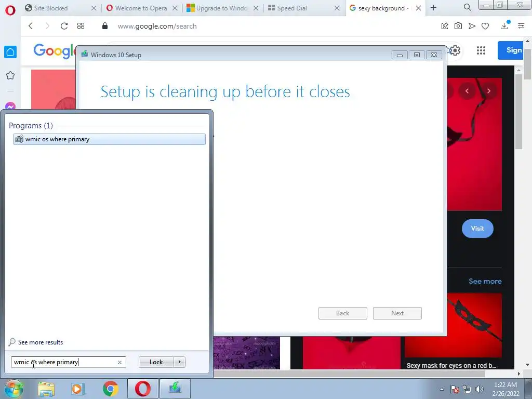Viewport: 532px width, 399px height.
Task: Switch to Opera taskbar button
Action: point(142,389)
